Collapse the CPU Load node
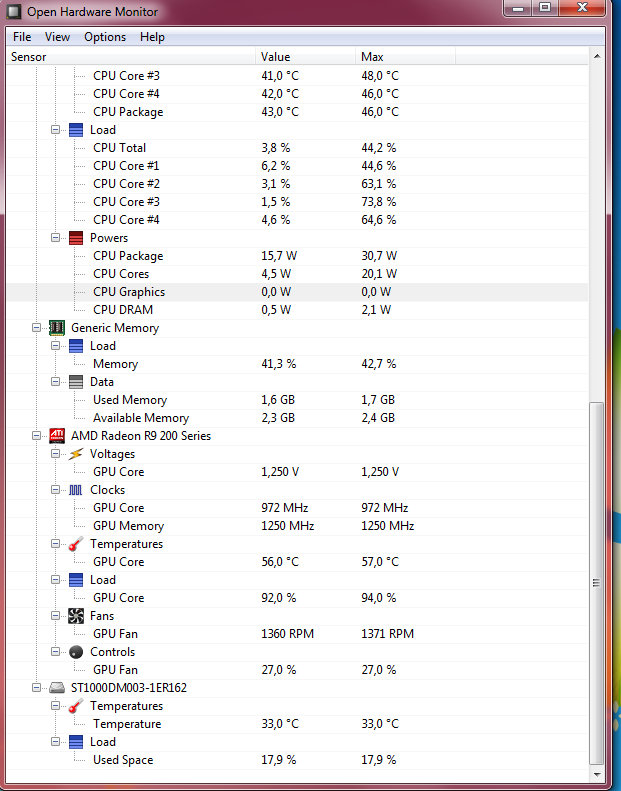This screenshot has width=621, height=791. (x=55, y=130)
